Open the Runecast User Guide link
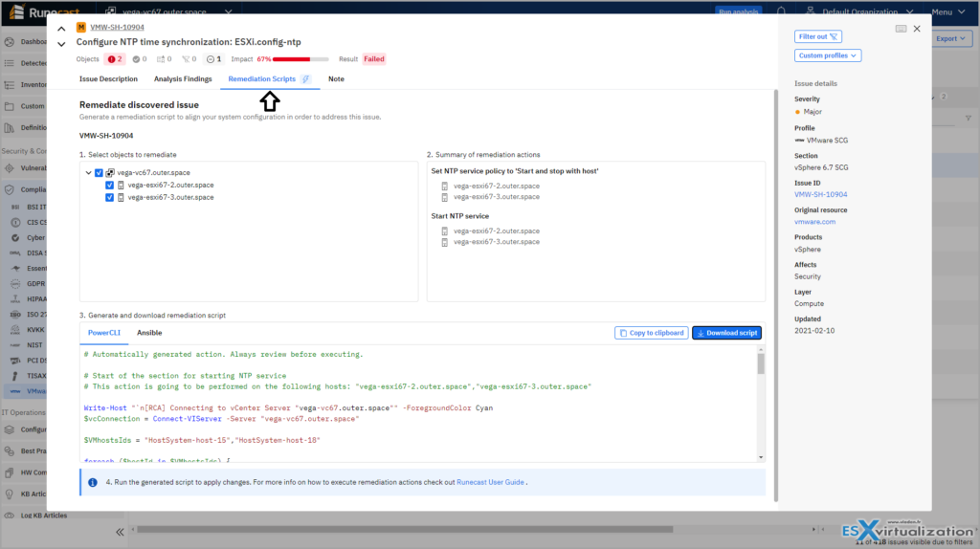Screen dimensions: 980x549 [x=490, y=482]
